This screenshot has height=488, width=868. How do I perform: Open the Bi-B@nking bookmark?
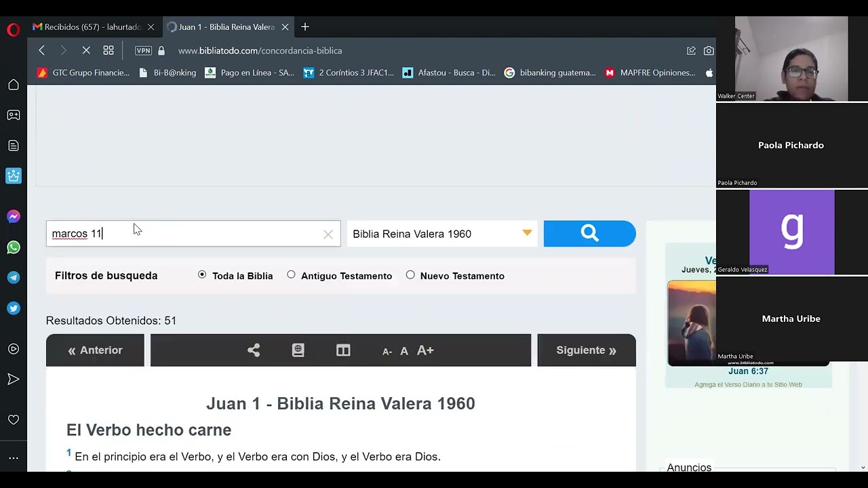point(167,73)
